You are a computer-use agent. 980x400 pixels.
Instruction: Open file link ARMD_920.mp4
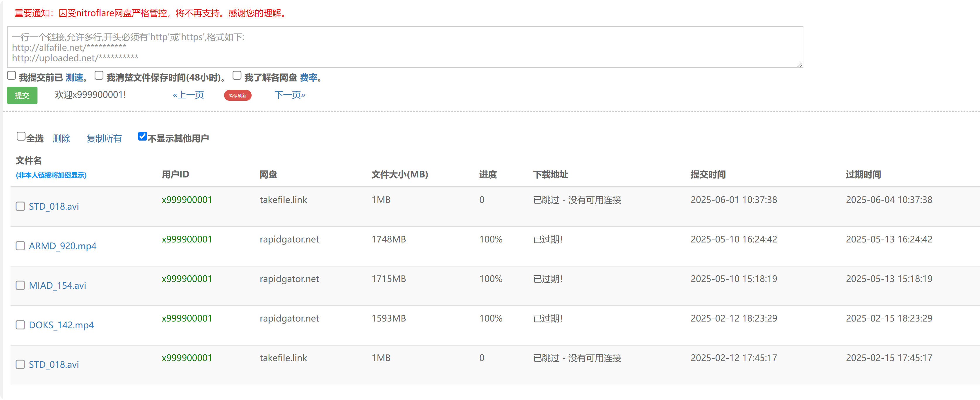pyautogui.click(x=63, y=246)
